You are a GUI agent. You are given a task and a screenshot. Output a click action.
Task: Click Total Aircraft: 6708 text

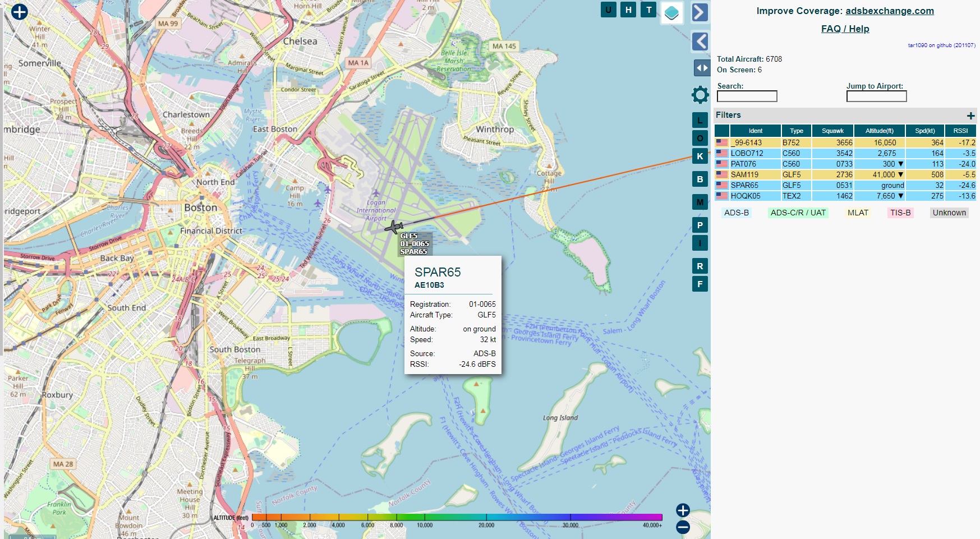[x=749, y=59]
